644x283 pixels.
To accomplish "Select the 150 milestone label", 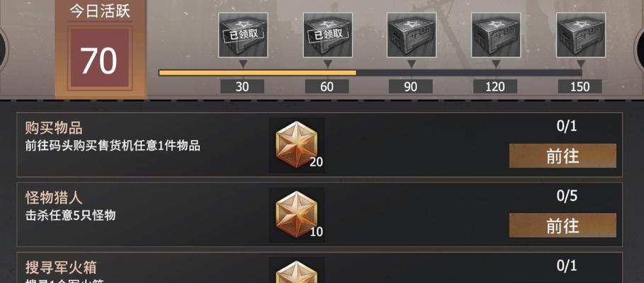I will 580,86.
